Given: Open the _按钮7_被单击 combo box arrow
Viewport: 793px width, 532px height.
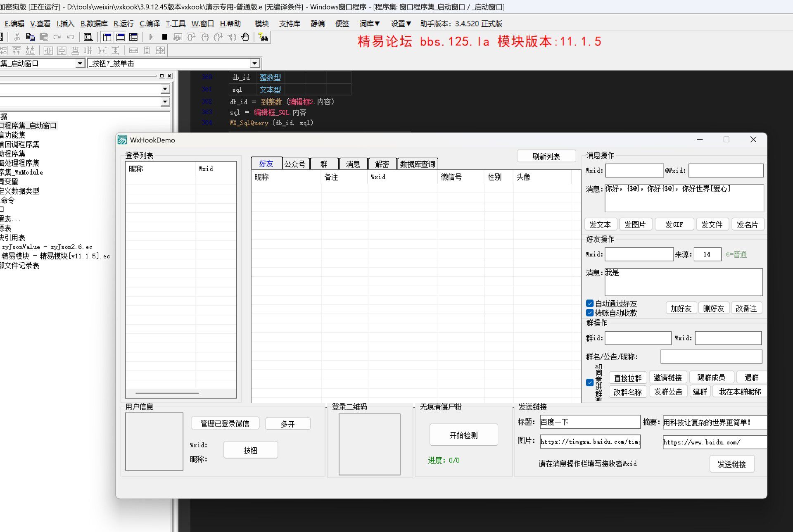Looking at the screenshot, I should [x=255, y=64].
